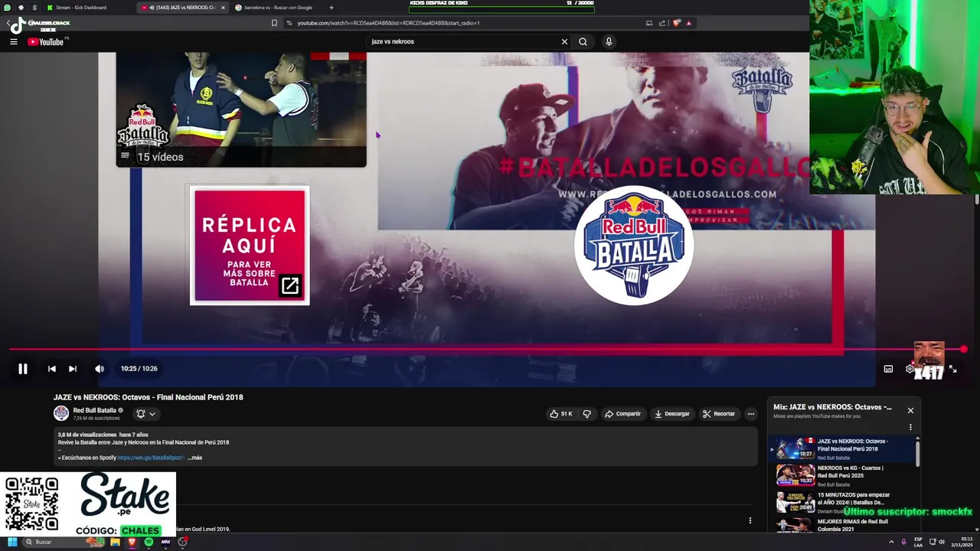
Task: Play MEJORES RIMAS de Red Bull Colombia item
Action: [842, 526]
